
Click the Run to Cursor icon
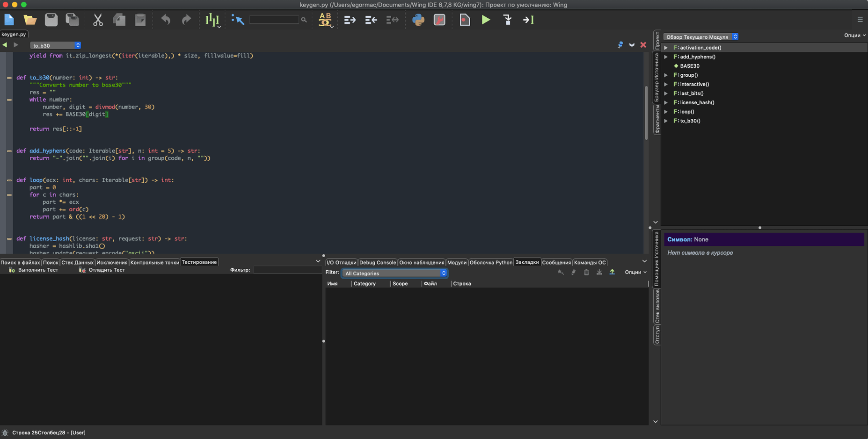(528, 20)
